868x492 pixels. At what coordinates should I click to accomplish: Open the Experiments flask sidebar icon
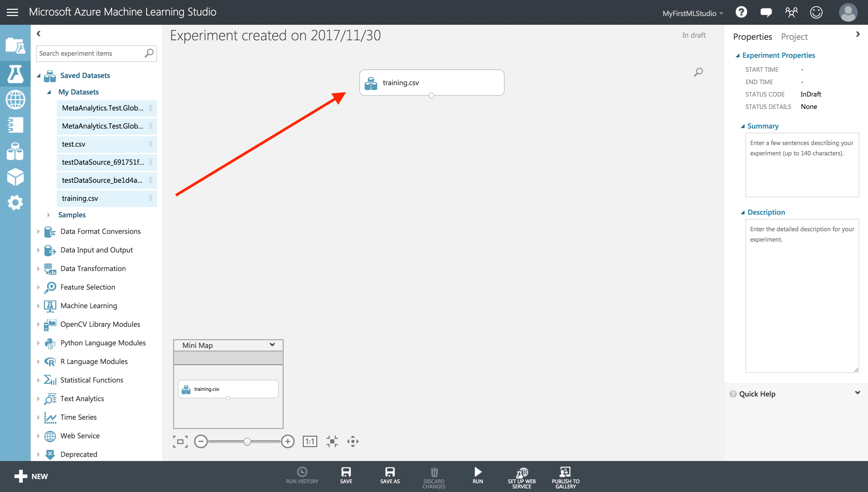click(15, 74)
